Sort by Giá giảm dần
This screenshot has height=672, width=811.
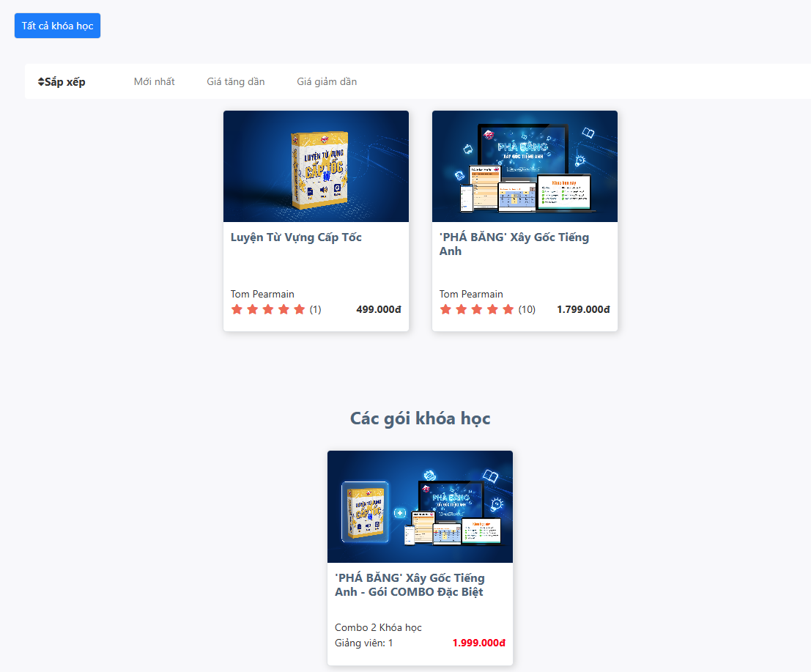click(x=327, y=81)
